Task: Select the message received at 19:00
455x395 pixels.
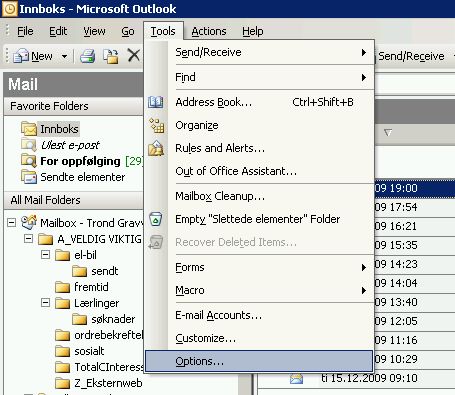Action: [415, 188]
